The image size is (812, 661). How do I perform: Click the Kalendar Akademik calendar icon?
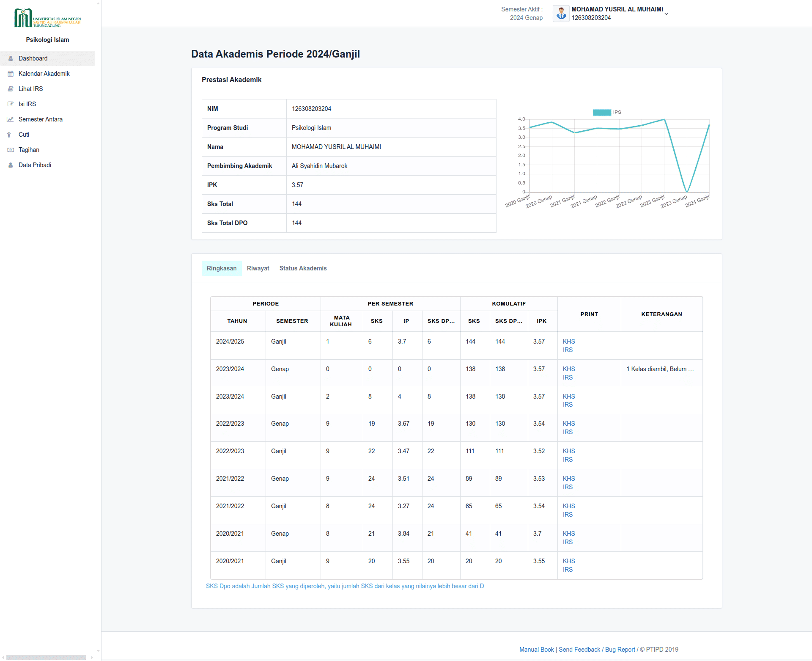pyautogui.click(x=11, y=74)
